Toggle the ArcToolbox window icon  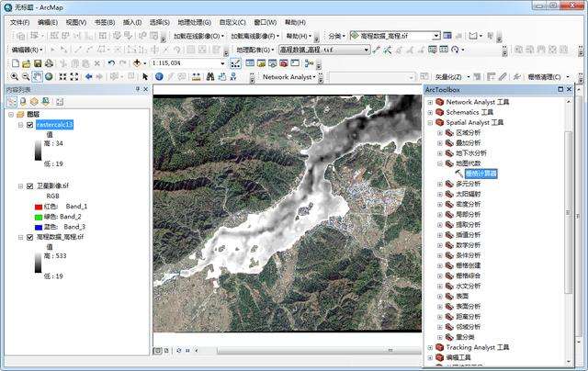tap(284, 63)
